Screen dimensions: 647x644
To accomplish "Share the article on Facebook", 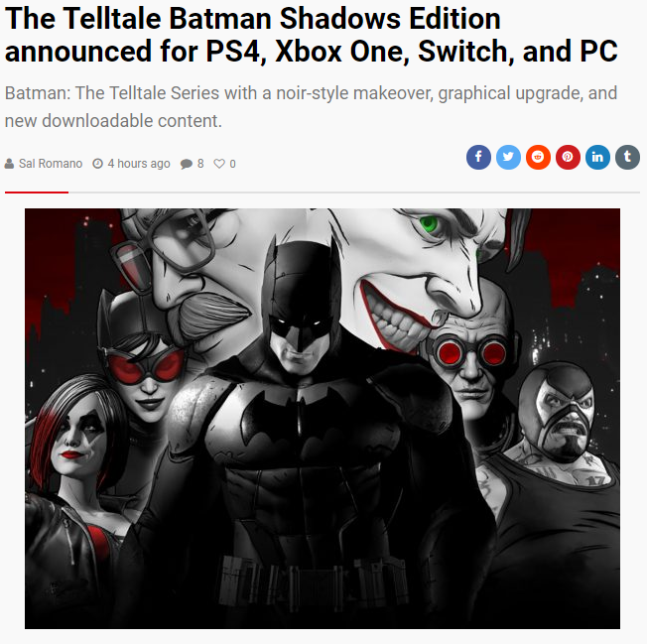I will (478, 157).
